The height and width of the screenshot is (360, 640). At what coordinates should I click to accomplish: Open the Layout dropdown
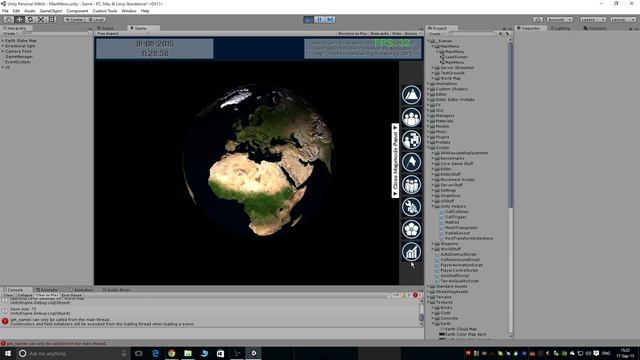pos(622,20)
